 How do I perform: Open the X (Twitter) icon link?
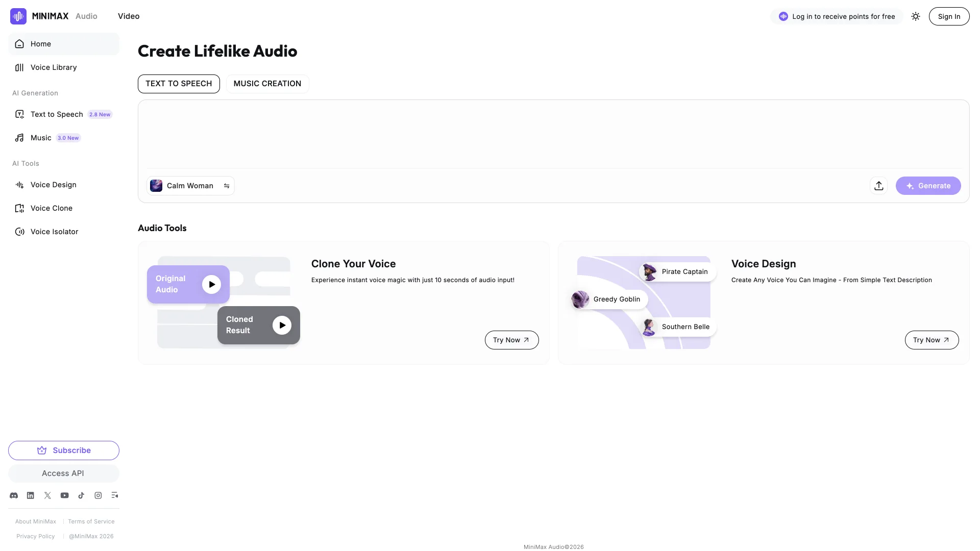47,495
